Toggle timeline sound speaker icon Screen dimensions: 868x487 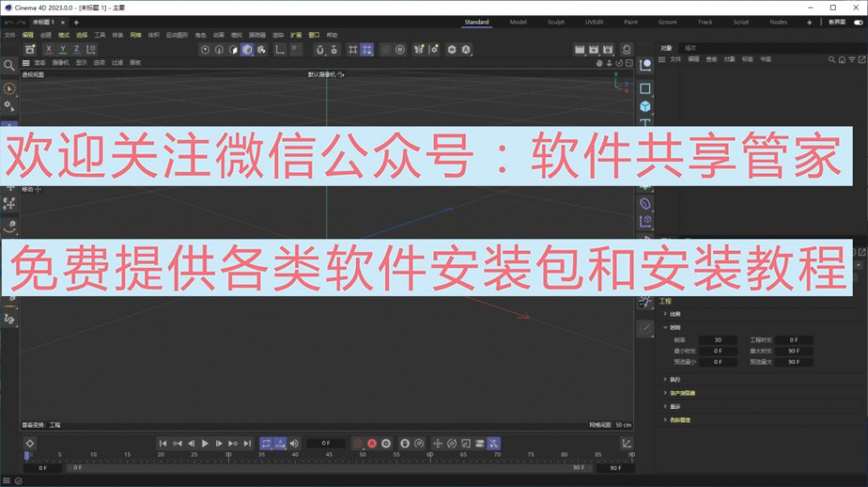tap(294, 443)
